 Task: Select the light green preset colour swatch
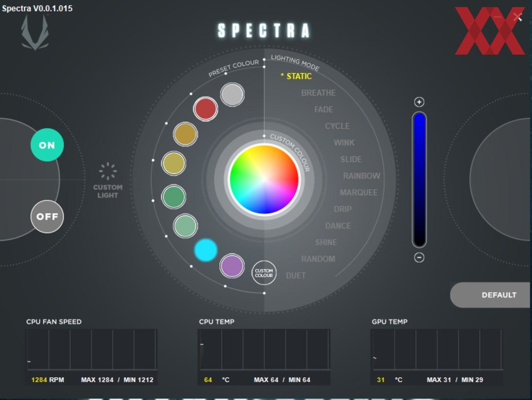tap(185, 226)
